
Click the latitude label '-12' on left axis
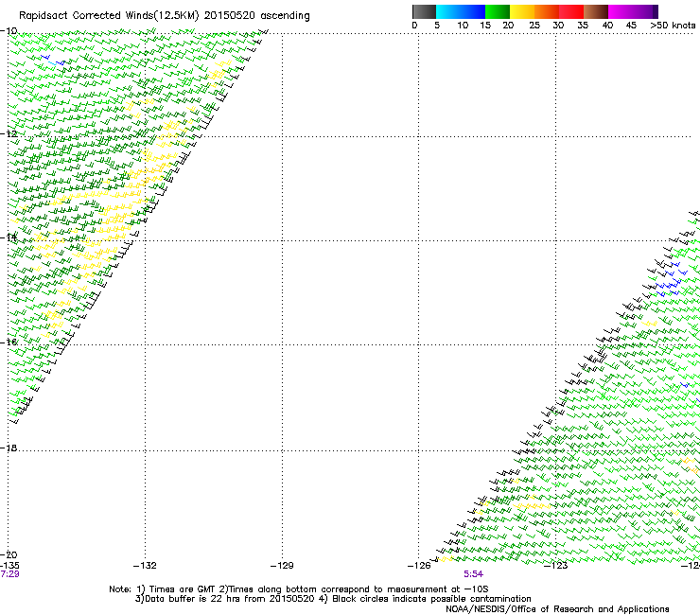point(8,133)
